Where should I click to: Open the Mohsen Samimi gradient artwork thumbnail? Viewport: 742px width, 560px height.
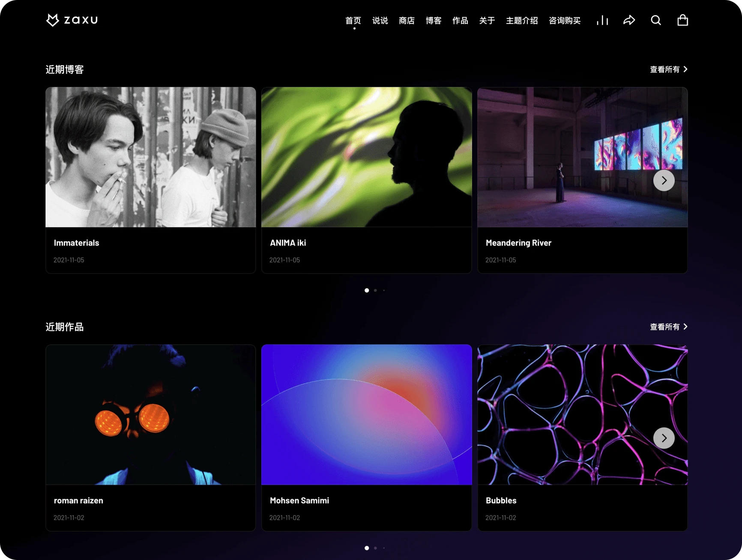pyautogui.click(x=366, y=414)
